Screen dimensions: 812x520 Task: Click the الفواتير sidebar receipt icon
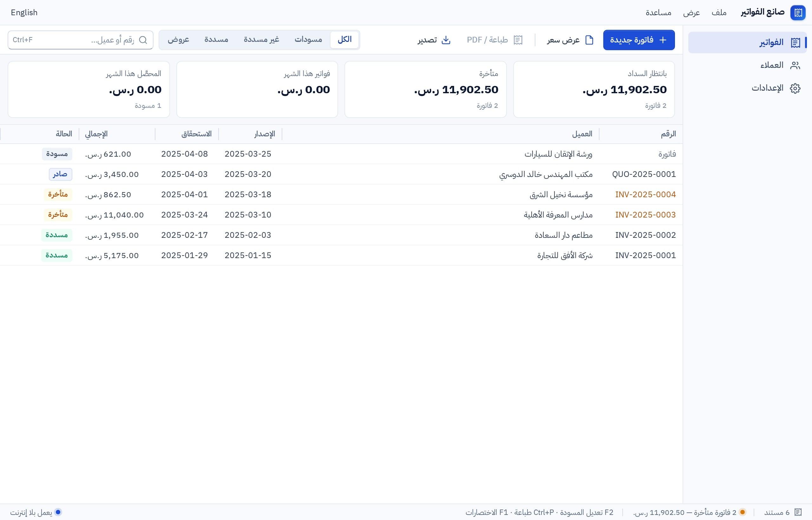point(795,43)
